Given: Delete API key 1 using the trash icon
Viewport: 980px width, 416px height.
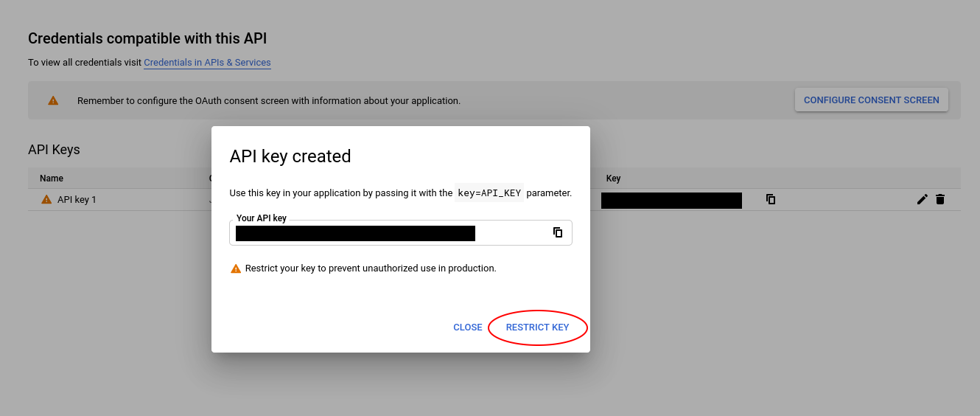Looking at the screenshot, I should 940,199.
